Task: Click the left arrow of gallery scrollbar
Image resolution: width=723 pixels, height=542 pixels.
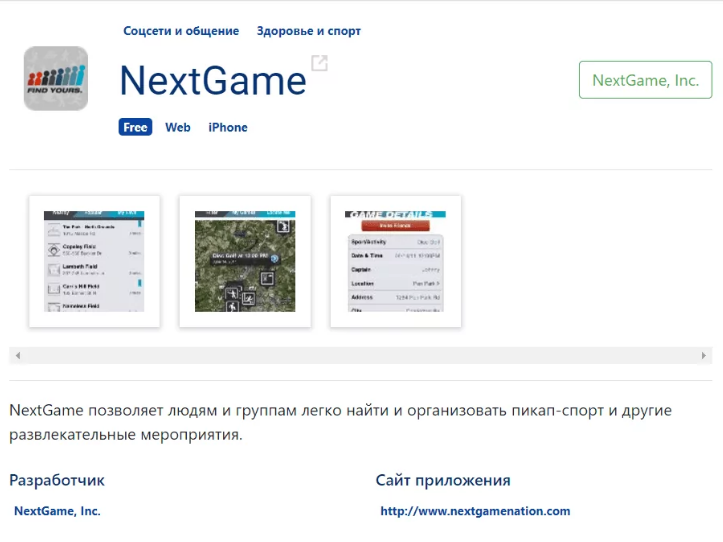Action: pos(18,356)
